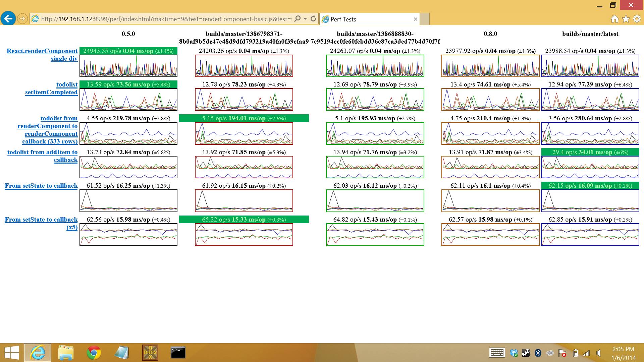Click latest build addItem sparkline chart

pyautogui.click(x=590, y=167)
